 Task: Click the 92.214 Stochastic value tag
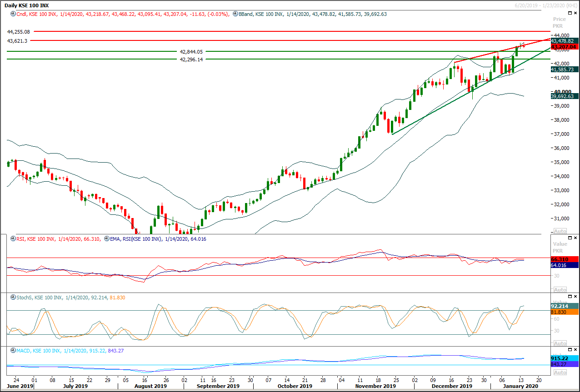564,306
